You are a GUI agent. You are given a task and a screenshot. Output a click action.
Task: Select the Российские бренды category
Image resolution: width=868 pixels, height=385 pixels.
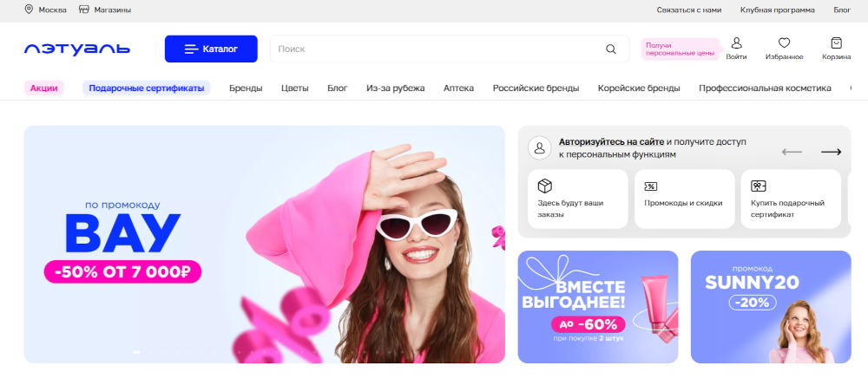[x=536, y=88]
